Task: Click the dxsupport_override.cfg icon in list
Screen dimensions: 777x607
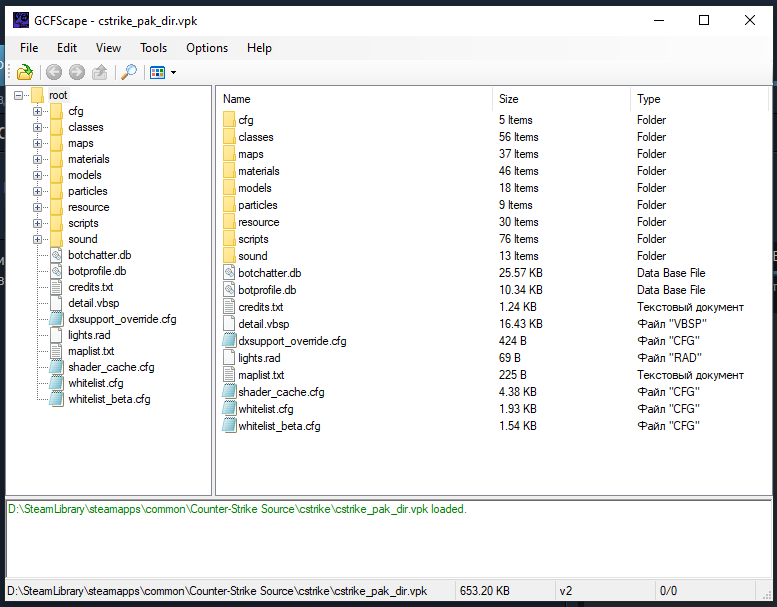Action: (x=229, y=341)
